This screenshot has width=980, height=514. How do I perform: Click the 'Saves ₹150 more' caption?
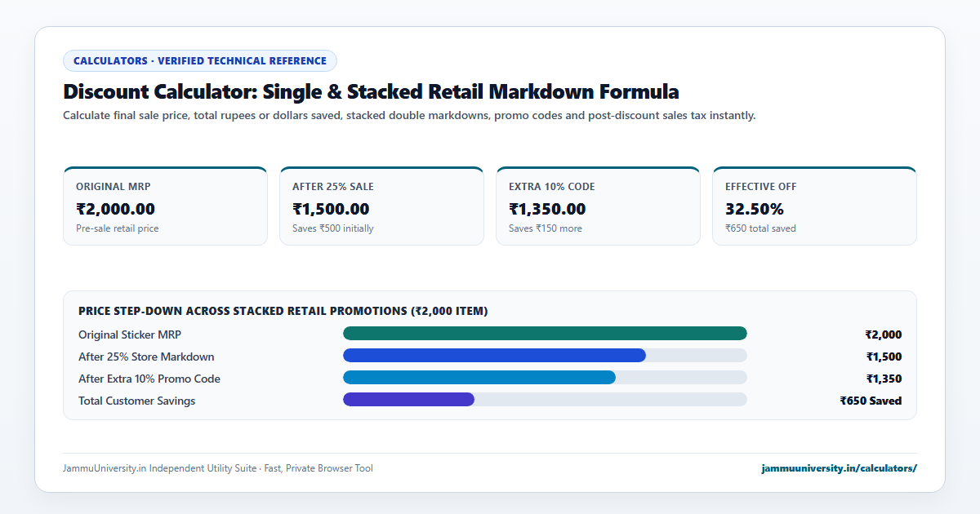point(546,228)
